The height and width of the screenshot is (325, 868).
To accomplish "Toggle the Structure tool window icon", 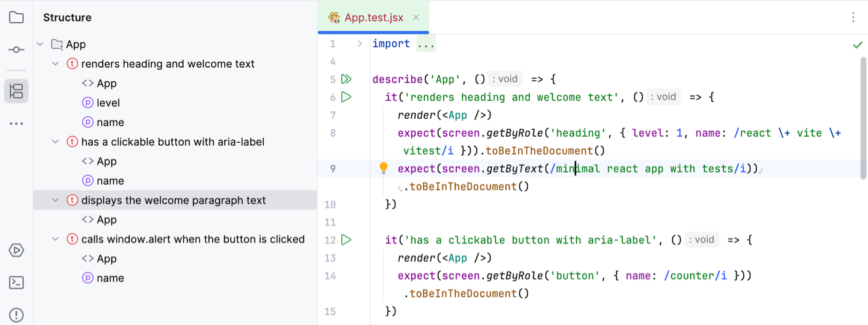I will [x=17, y=91].
